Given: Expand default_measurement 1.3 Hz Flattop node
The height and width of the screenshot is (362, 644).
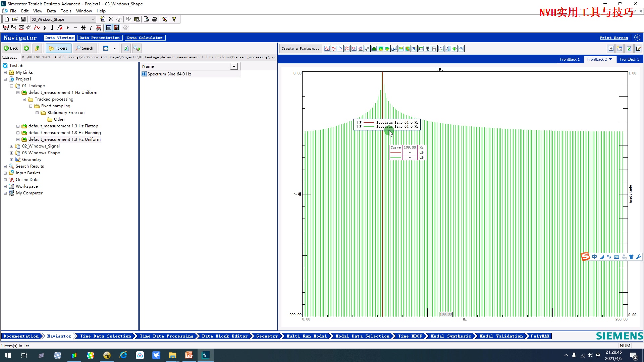Looking at the screenshot, I should (18, 126).
